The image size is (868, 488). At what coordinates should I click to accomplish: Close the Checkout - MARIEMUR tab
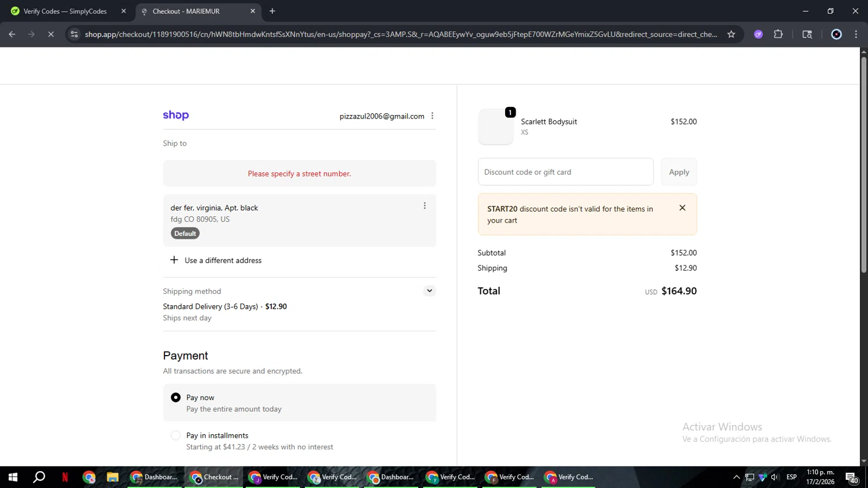253,11
